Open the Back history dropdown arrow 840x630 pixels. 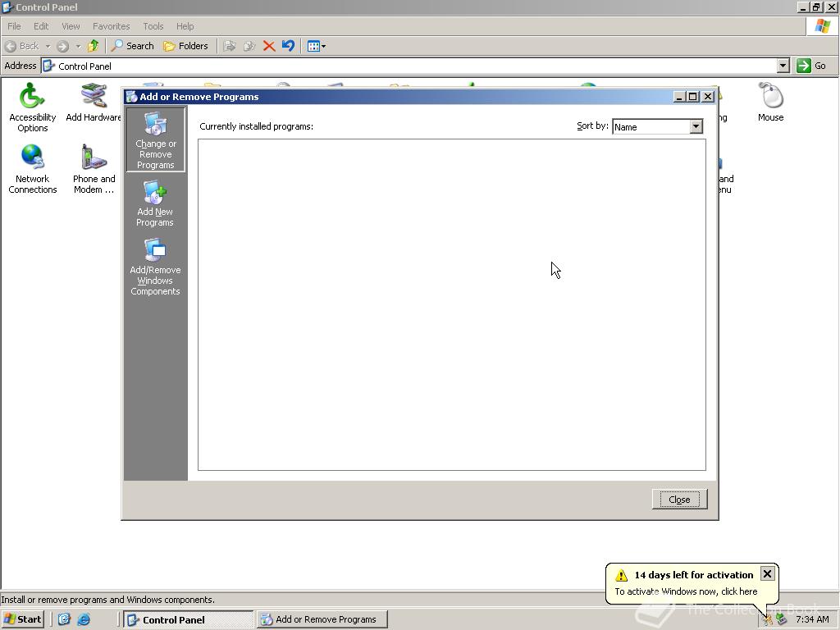click(48, 47)
